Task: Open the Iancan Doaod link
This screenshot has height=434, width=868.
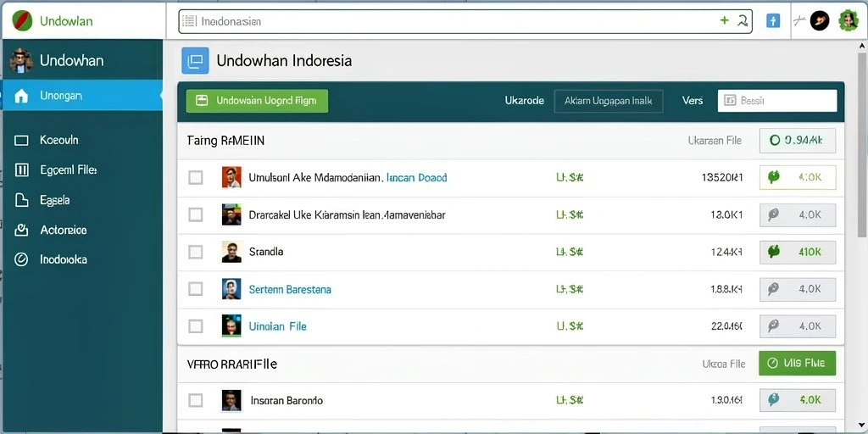Action: 417,178
